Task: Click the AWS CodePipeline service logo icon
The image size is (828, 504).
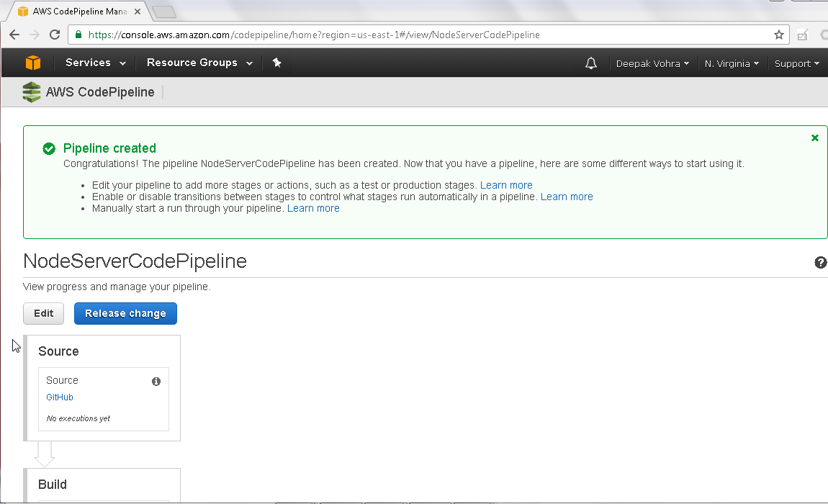Action: [32, 92]
